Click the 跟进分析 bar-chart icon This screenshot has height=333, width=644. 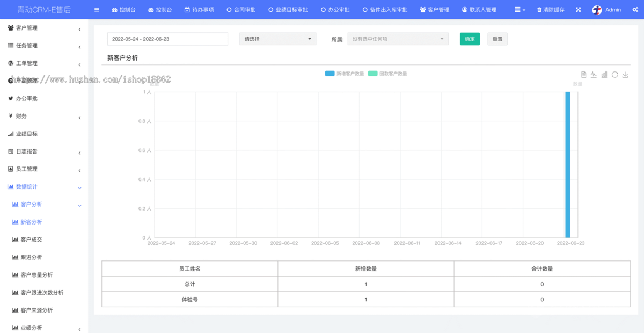coord(15,257)
